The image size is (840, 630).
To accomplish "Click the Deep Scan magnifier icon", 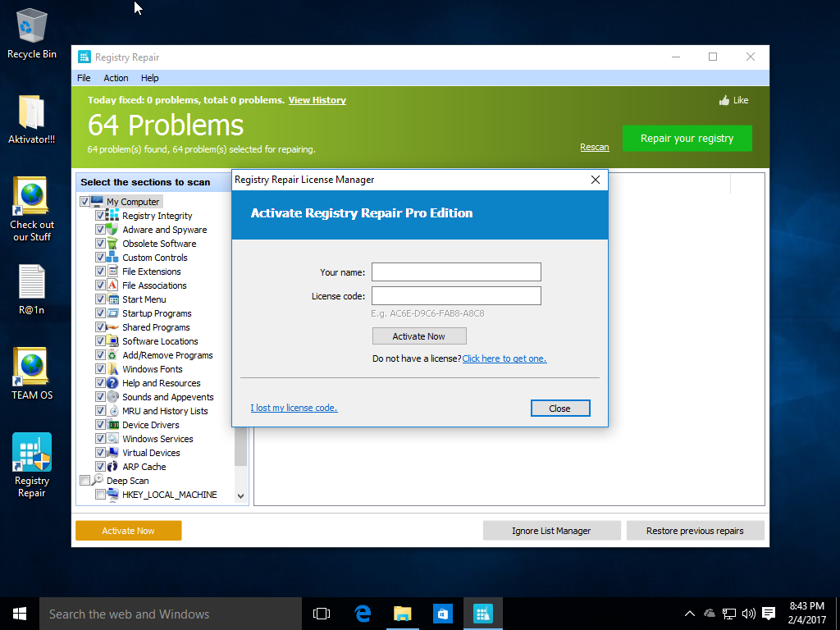I will click(98, 479).
